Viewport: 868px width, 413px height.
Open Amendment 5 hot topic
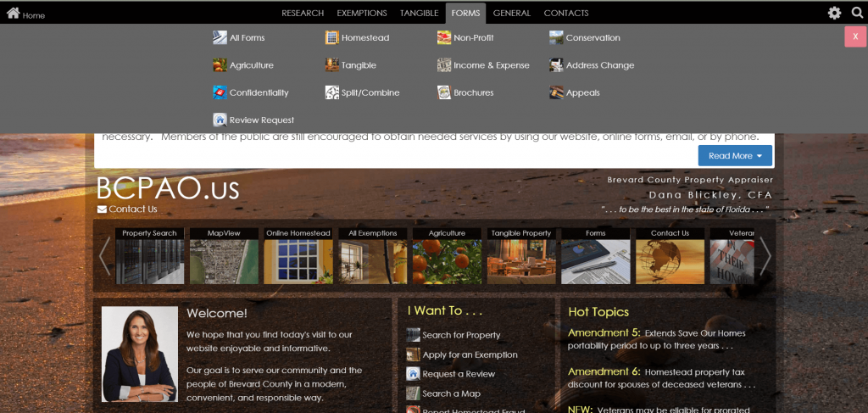coord(604,333)
